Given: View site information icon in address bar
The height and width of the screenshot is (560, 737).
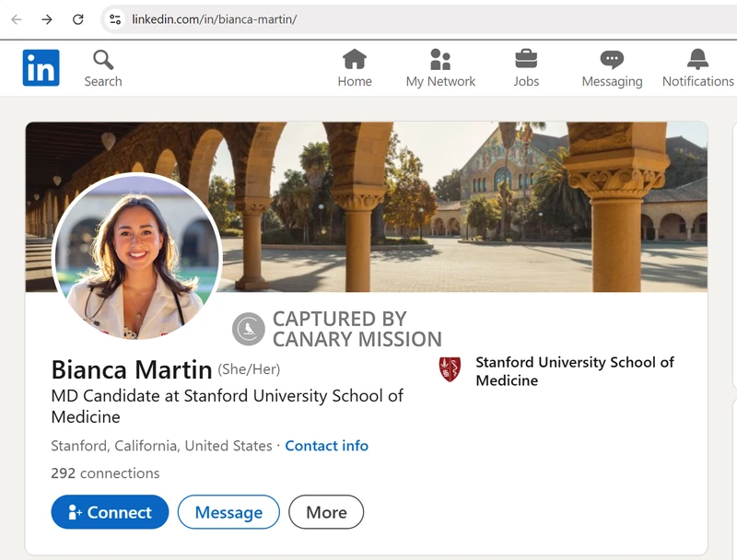Looking at the screenshot, I should coord(114,19).
